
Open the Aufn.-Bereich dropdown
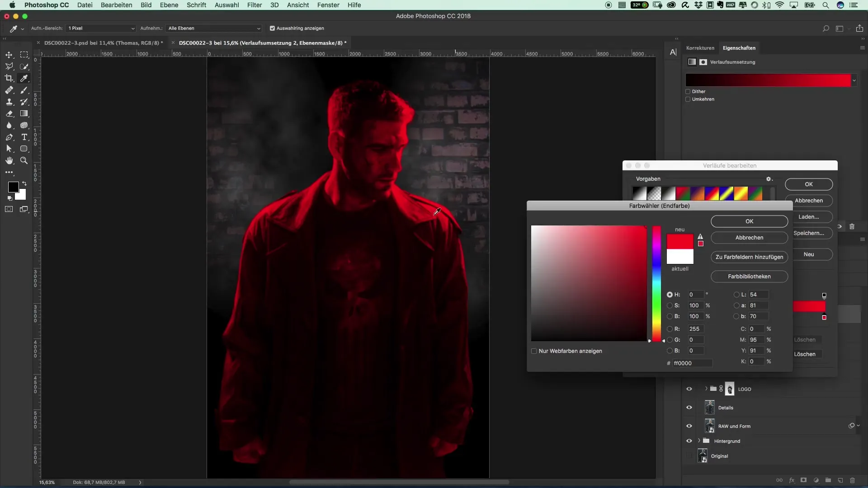click(100, 28)
